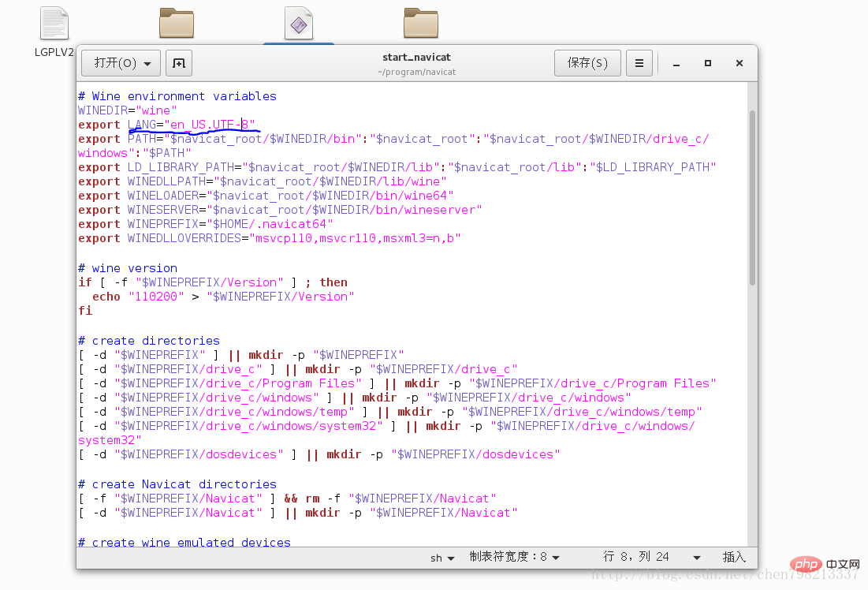Open the 打开(O) file dropdown button

pos(121,63)
